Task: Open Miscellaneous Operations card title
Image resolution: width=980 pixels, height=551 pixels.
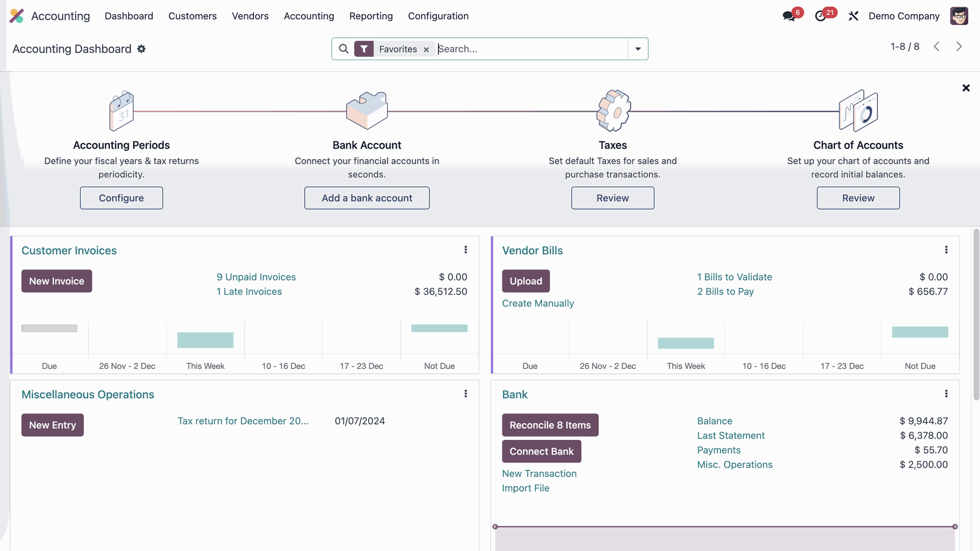Action: [88, 394]
